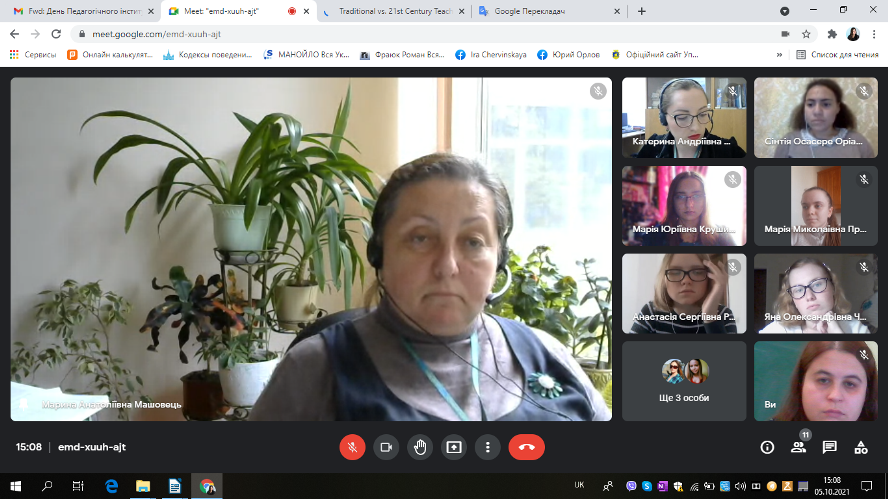
Task: Leave the call with red hang-up button
Action: [x=527, y=447]
